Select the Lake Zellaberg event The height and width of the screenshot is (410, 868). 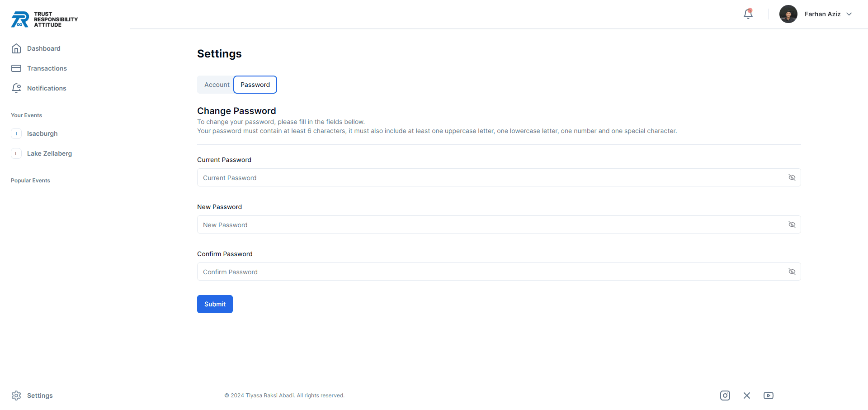49,153
